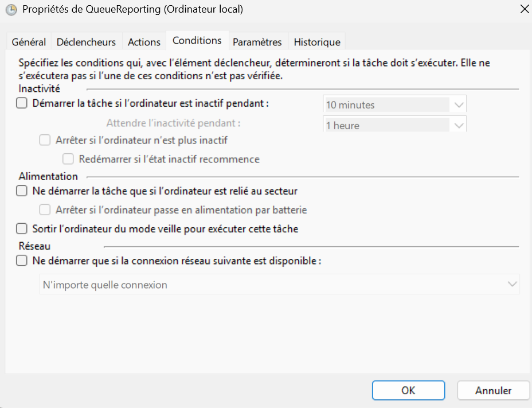
Task: Select the Actions tab
Action: click(x=144, y=41)
